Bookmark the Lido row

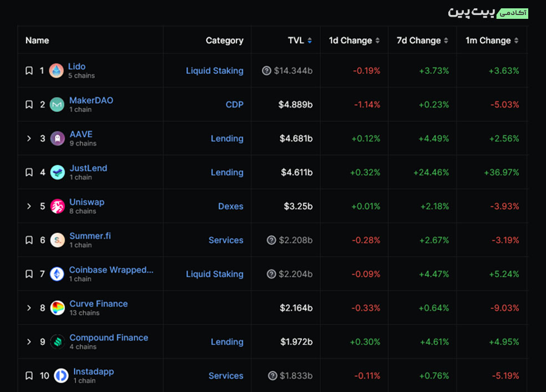[x=29, y=70]
